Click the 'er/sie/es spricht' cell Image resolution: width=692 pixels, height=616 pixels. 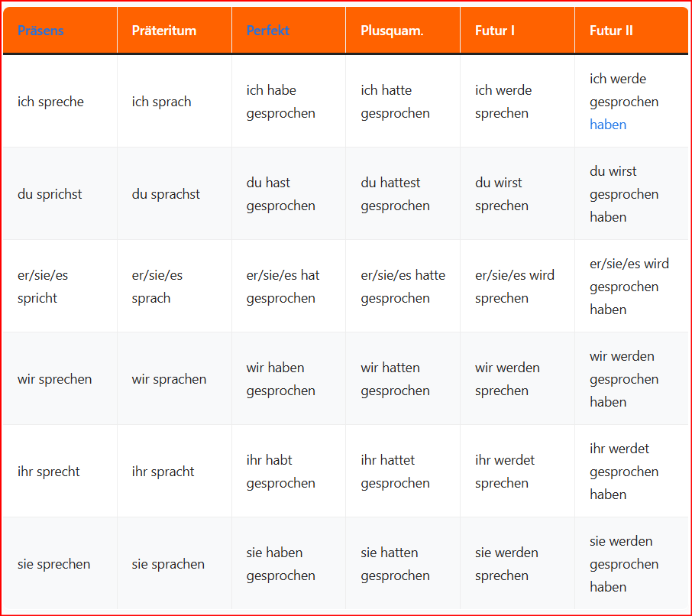click(x=43, y=287)
